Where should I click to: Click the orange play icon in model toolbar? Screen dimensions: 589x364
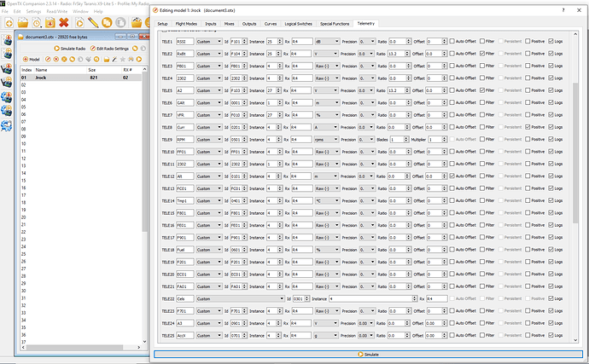click(x=139, y=60)
